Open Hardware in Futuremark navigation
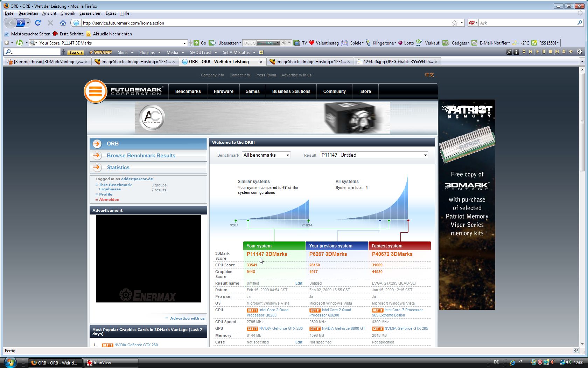Viewport: 588px width, 368px height. coord(224,91)
